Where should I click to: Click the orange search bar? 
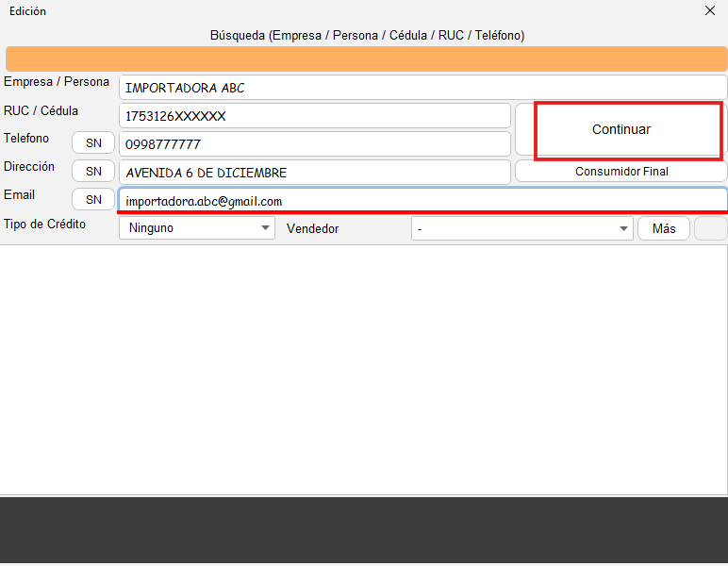pyautogui.click(x=366, y=58)
